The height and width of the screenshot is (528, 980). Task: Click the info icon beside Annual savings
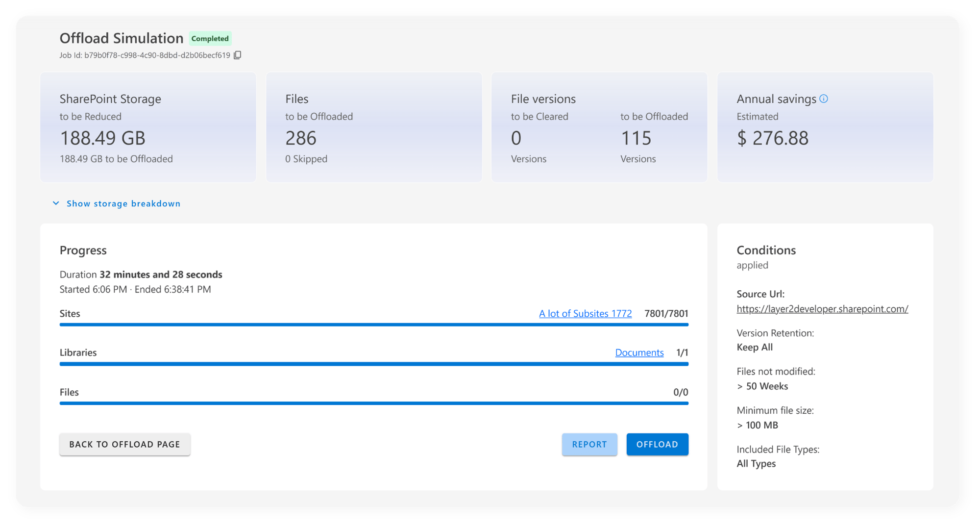(824, 99)
